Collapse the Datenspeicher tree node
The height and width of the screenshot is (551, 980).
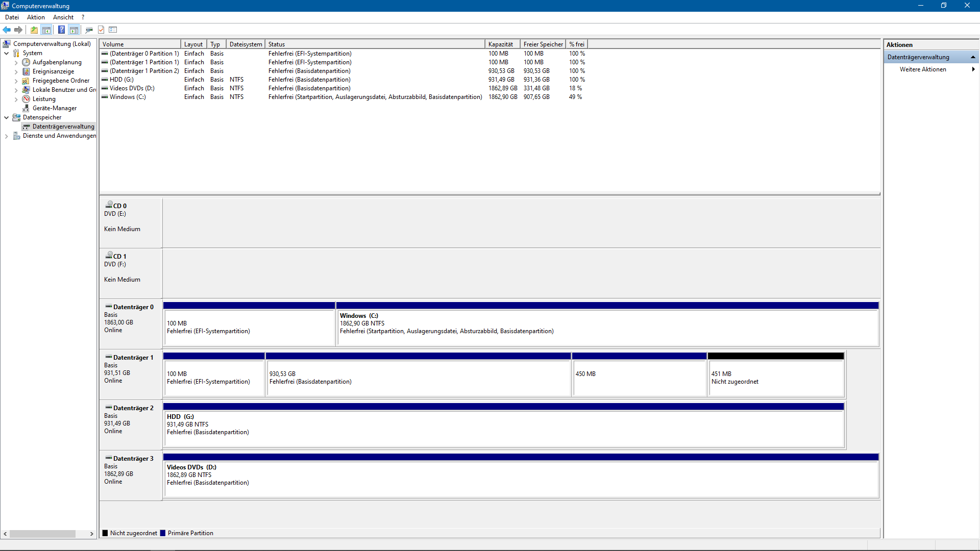pos(6,117)
